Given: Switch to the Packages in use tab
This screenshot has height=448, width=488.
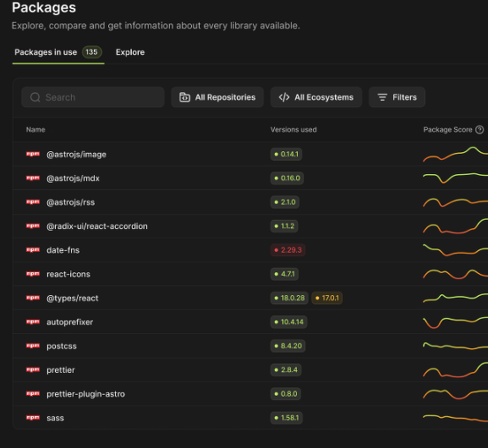Looking at the screenshot, I should pyautogui.click(x=58, y=52).
